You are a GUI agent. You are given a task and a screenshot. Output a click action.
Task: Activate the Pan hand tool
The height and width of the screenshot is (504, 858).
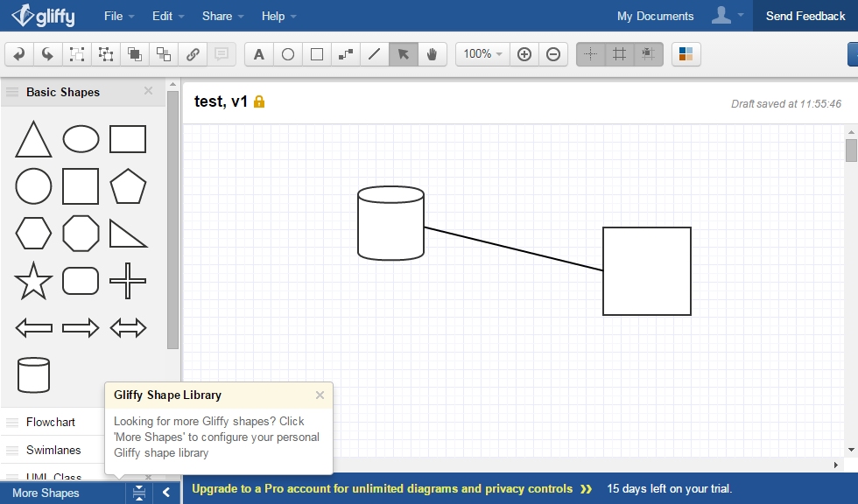click(x=432, y=54)
